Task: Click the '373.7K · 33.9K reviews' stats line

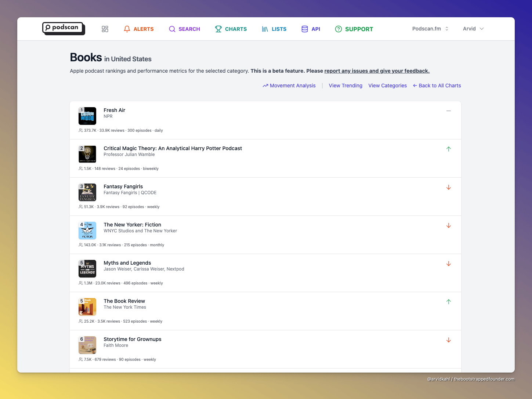Action: point(121,130)
